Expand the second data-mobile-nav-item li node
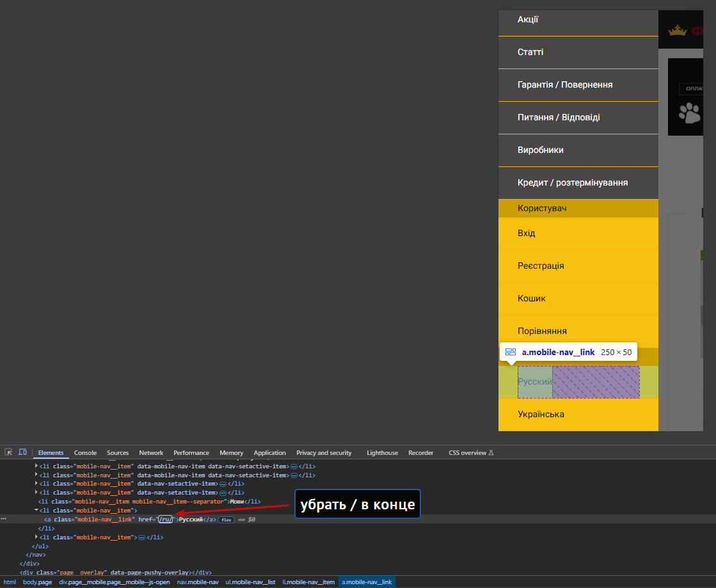 click(36, 475)
